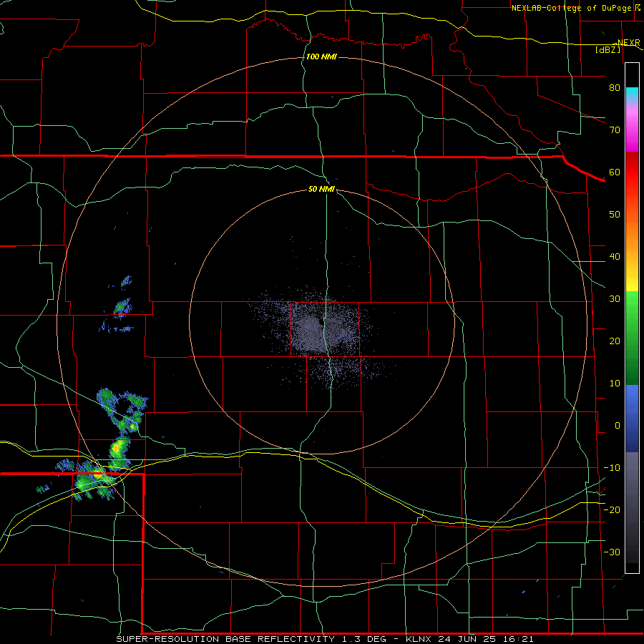
Task: Click the 30 value on the dBZ scale
Action: [615, 299]
